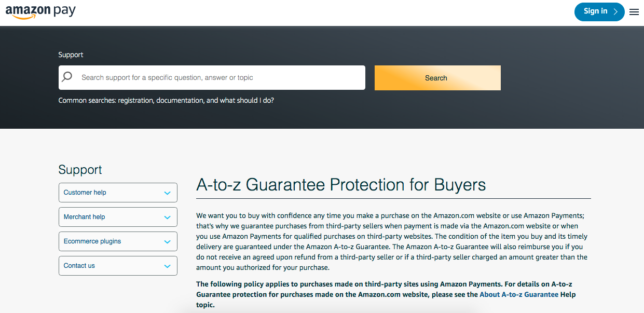Click the Amazon Pay logo
644x313 pixels.
point(40,12)
